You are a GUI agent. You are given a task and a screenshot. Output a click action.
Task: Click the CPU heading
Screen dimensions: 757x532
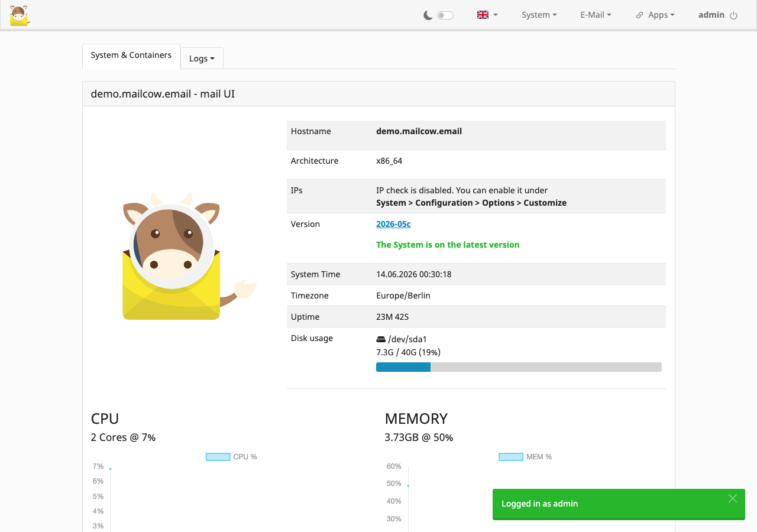[x=105, y=419]
